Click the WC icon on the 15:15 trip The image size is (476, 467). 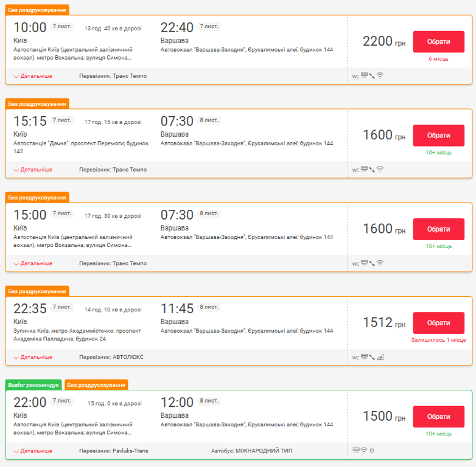click(355, 170)
